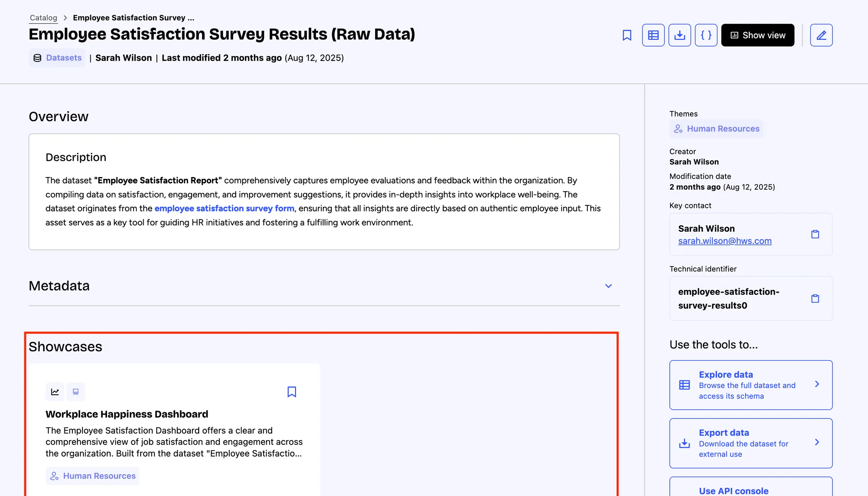Go to Catalog breadcrumb
868x496 pixels.
pyautogui.click(x=43, y=18)
